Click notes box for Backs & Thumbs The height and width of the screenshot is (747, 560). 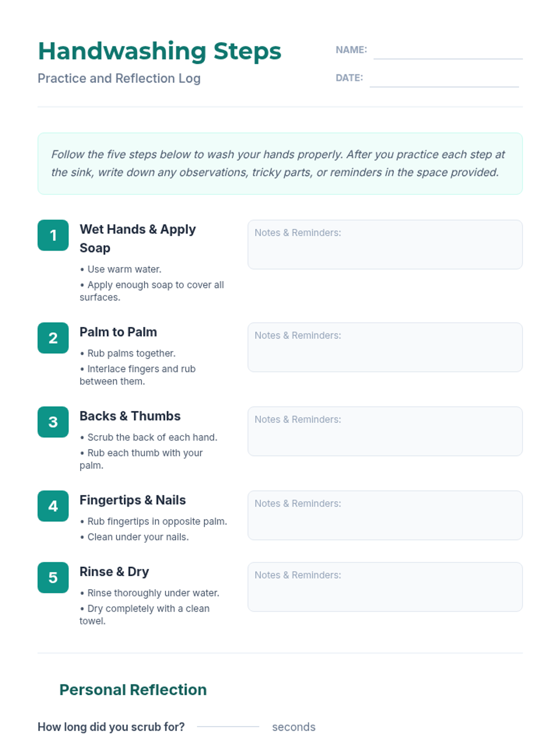click(x=385, y=431)
